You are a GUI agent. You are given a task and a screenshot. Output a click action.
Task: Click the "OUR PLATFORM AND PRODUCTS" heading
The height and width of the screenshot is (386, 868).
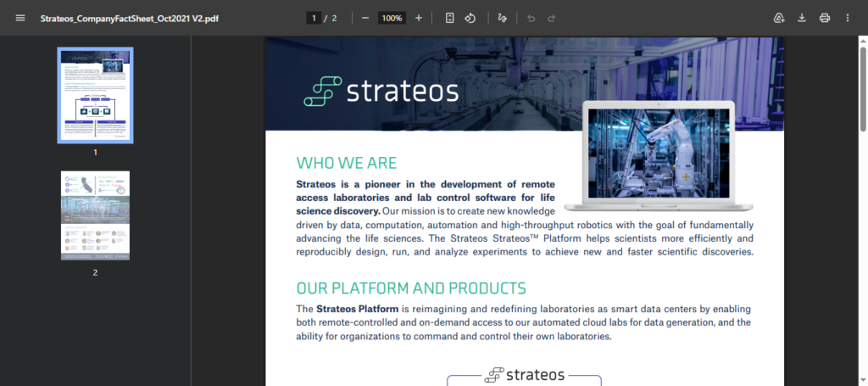click(411, 288)
